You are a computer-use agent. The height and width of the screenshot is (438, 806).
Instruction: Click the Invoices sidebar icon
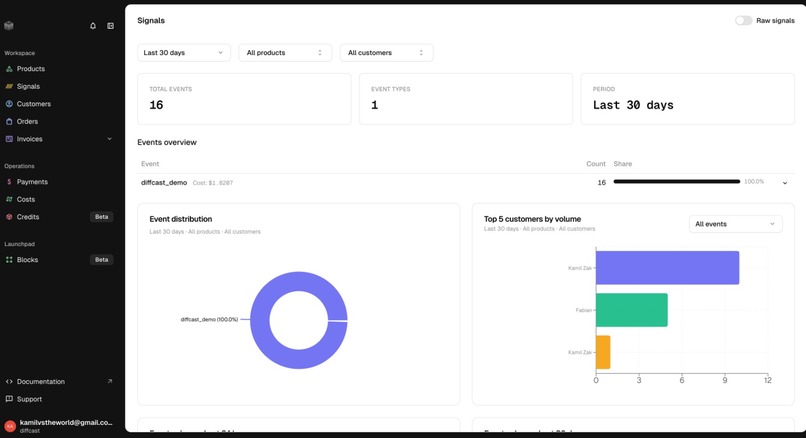[x=9, y=139]
